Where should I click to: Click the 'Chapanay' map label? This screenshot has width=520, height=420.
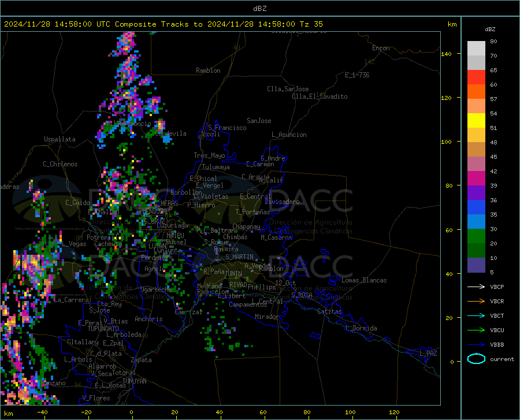point(246,226)
